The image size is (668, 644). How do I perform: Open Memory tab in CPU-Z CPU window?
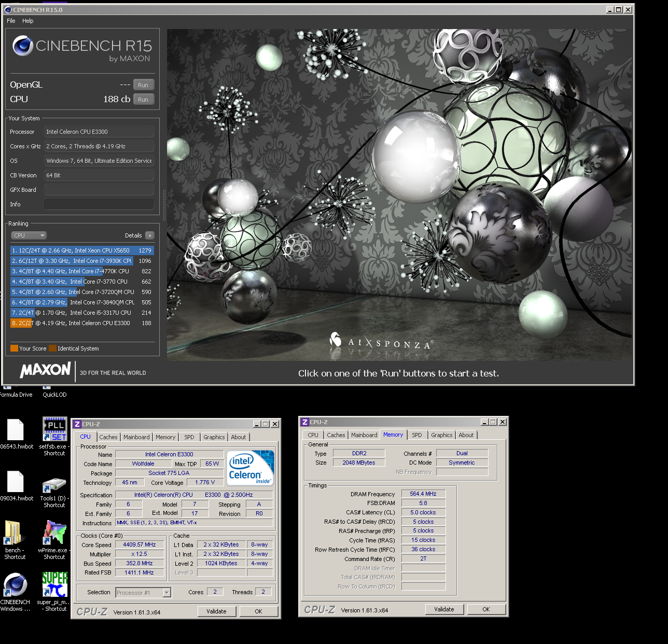[165, 437]
